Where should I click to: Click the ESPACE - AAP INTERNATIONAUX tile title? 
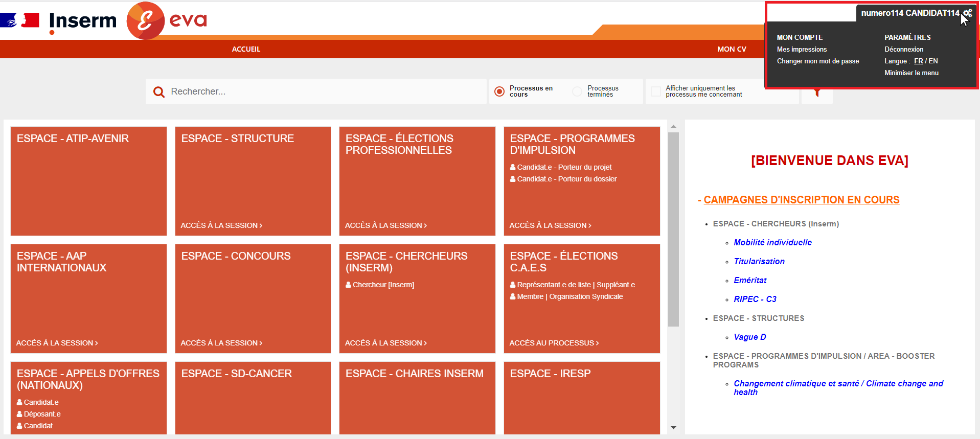coord(61,262)
